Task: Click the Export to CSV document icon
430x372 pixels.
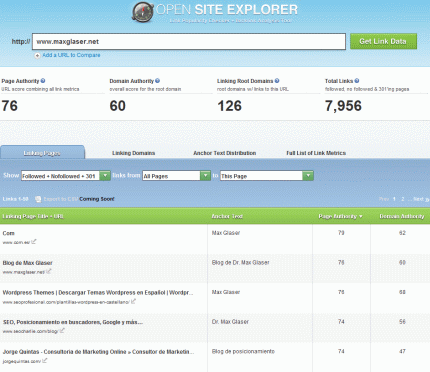Action: tap(38, 199)
